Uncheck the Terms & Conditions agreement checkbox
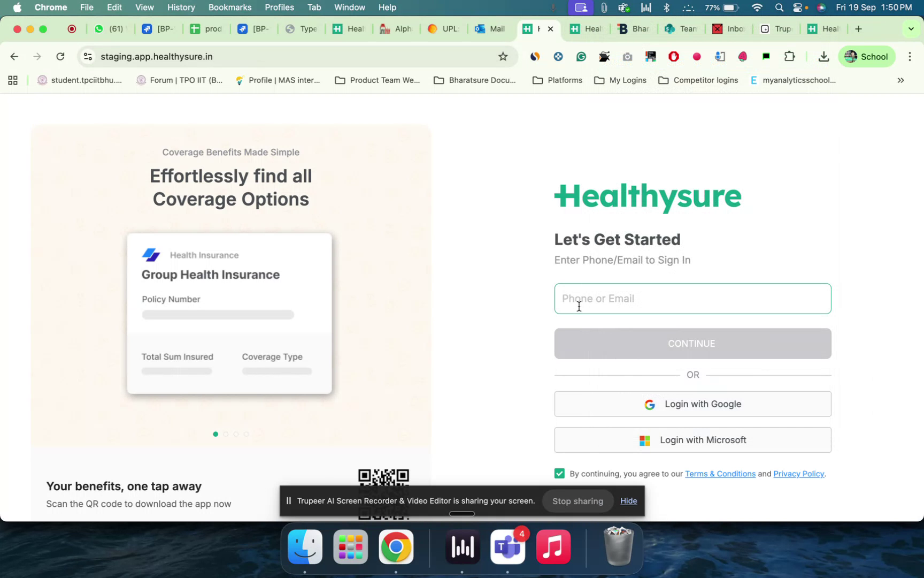Viewport: 924px width, 578px height. (x=559, y=473)
